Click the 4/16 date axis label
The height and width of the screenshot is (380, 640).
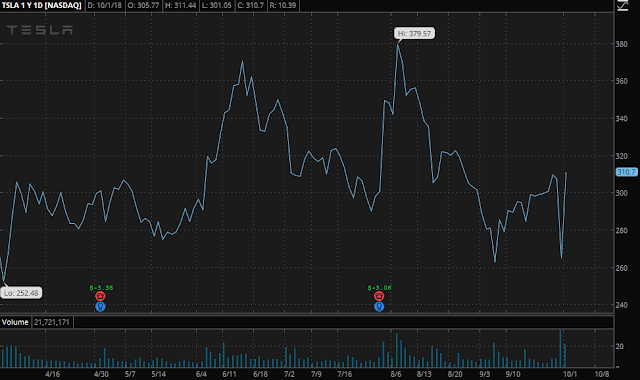click(x=53, y=374)
